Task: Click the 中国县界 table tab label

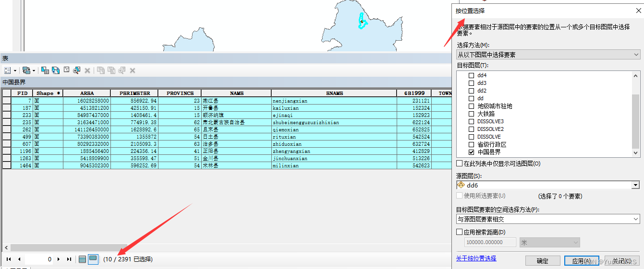Action: [x=14, y=82]
